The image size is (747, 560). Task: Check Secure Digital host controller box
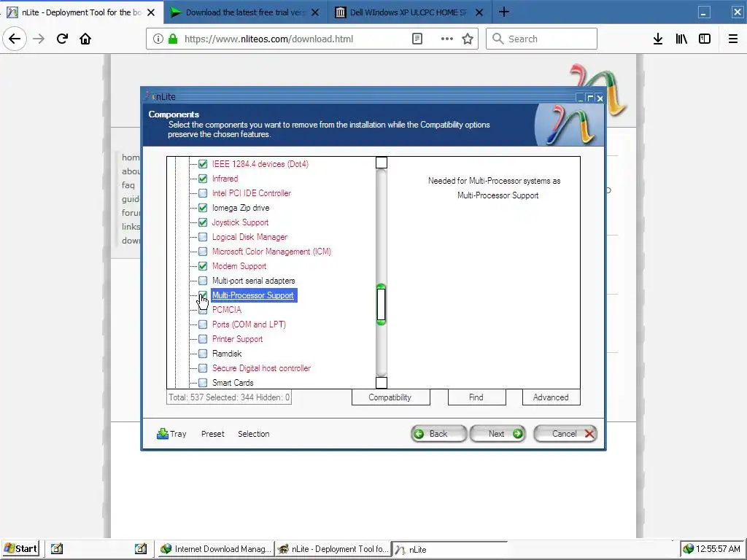coord(203,368)
